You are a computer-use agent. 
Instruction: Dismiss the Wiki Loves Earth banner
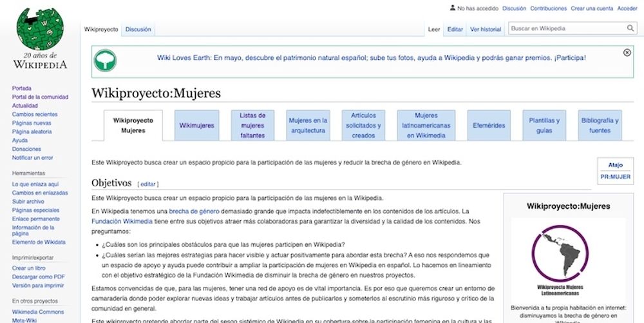[627, 53]
